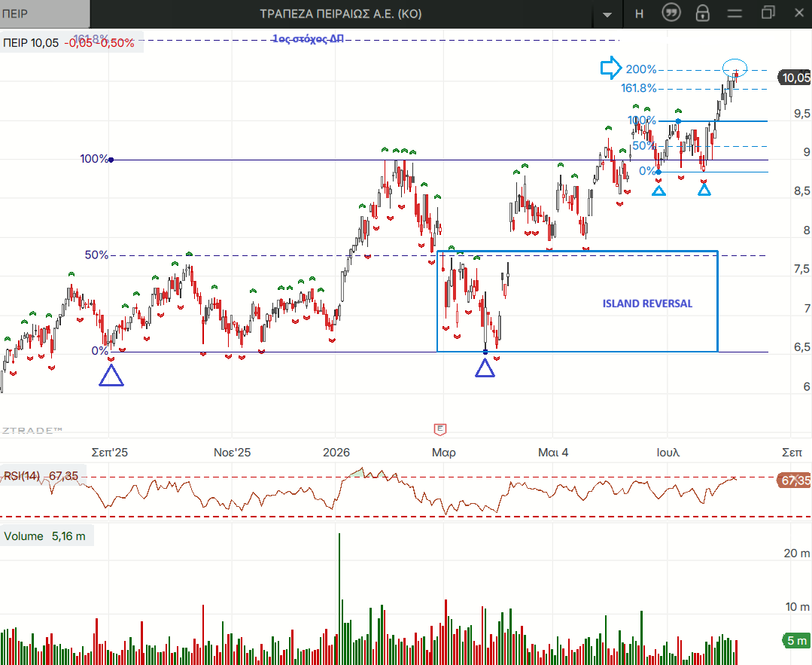Restore the chart window with the overlapping squares icon
Screen dimensions: 812x665
point(768,13)
